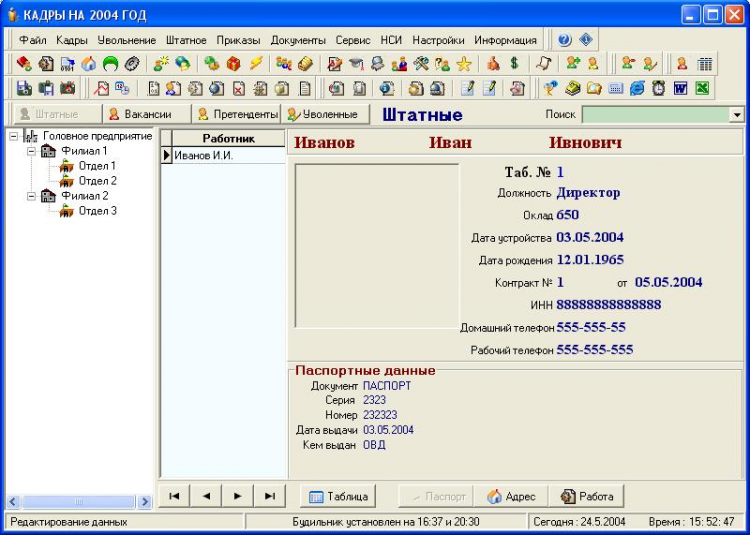
Task: Click the Таблица button
Action: pyautogui.click(x=338, y=497)
